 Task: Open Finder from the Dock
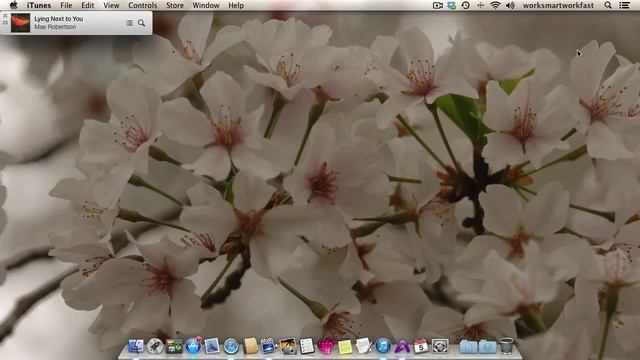click(136, 346)
